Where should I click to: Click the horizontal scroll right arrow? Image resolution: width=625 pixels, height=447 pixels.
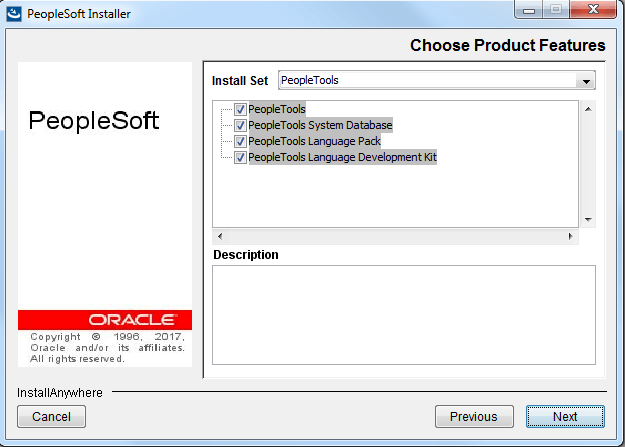pos(570,236)
